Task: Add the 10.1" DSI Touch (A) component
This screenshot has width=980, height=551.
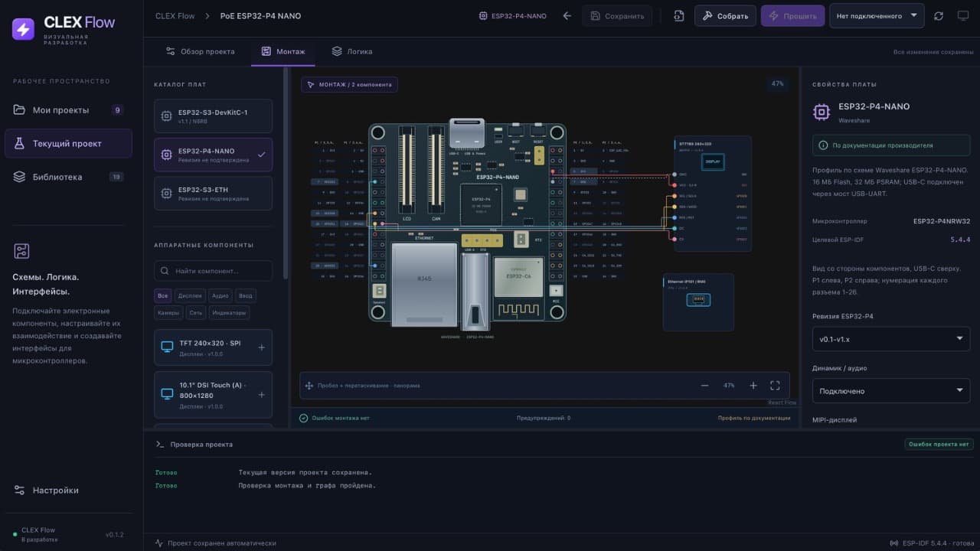Action: (262, 395)
